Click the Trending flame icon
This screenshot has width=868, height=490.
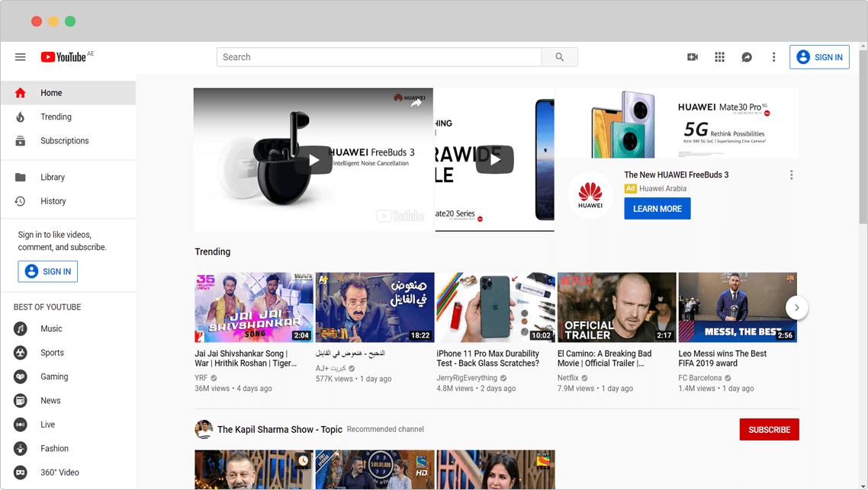point(21,117)
